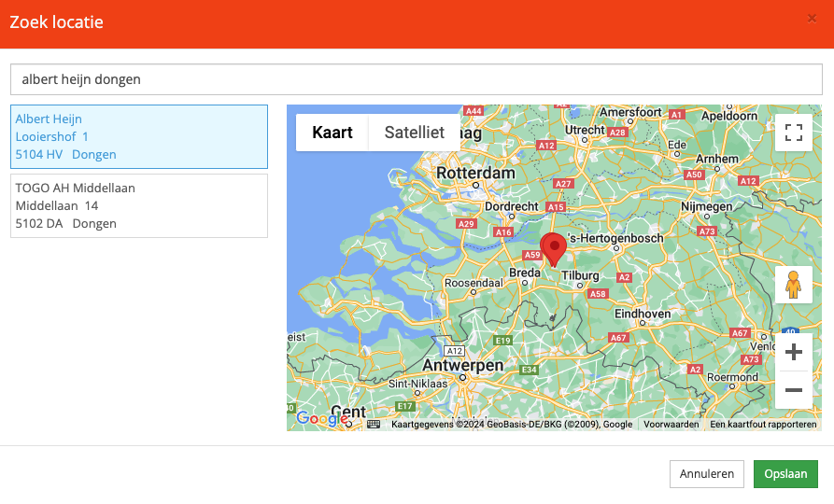This screenshot has height=504, width=834.
Task: Click Breda label on the map
Action: (525, 273)
